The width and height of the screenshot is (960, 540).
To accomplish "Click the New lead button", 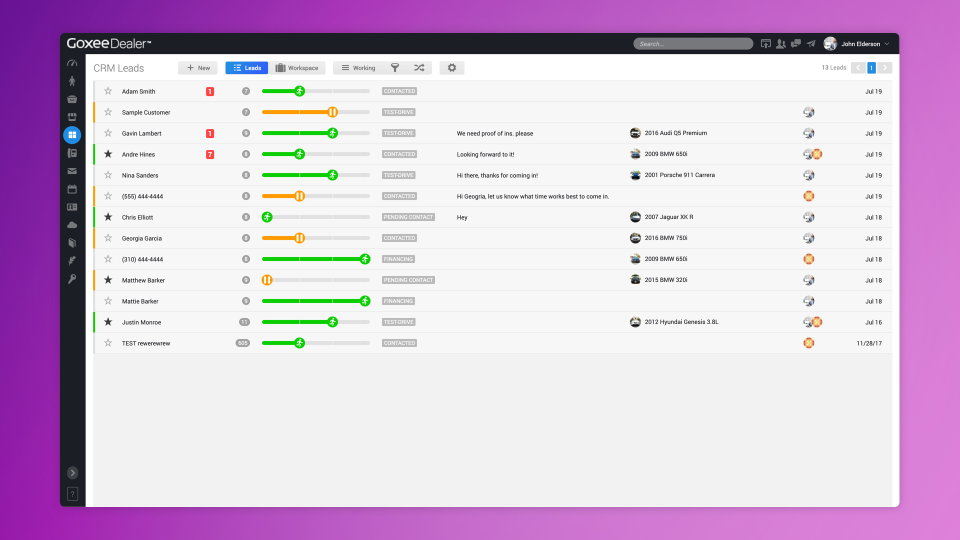I will [x=198, y=68].
